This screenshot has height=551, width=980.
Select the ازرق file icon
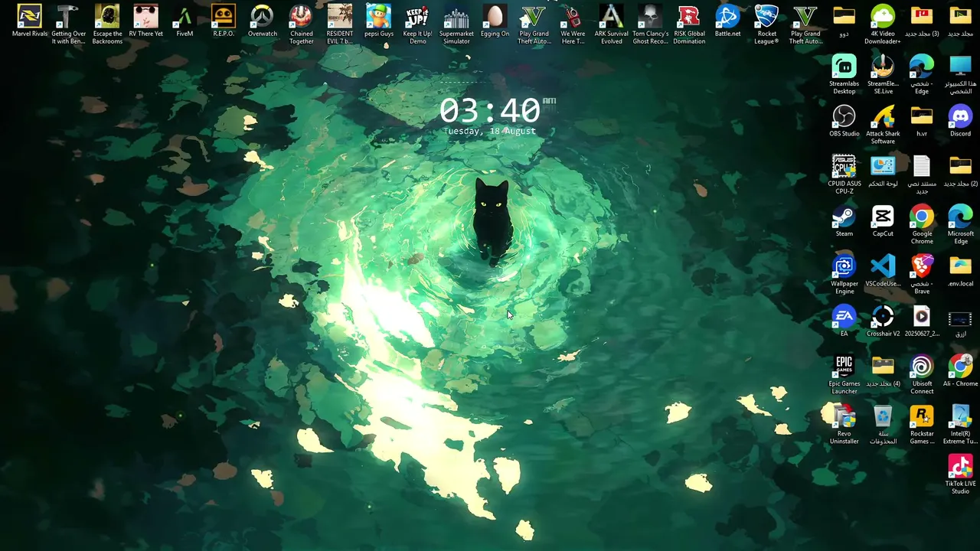(x=960, y=321)
